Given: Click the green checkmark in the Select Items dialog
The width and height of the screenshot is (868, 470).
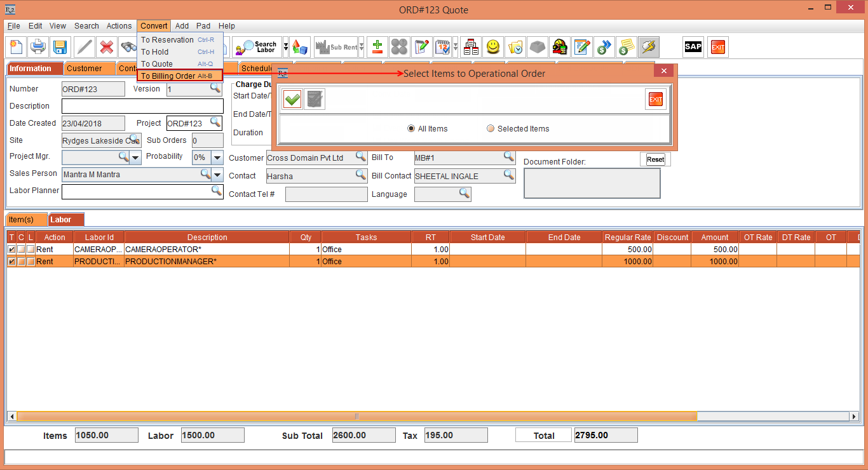Looking at the screenshot, I should [292, 99].
